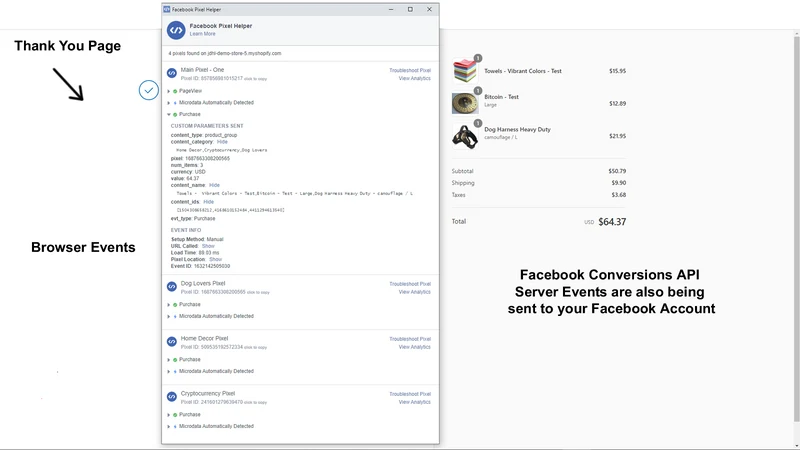Click the Cryptocurrency Pixel icon
The image size is (800, 450).
click(x=172, y=397)
